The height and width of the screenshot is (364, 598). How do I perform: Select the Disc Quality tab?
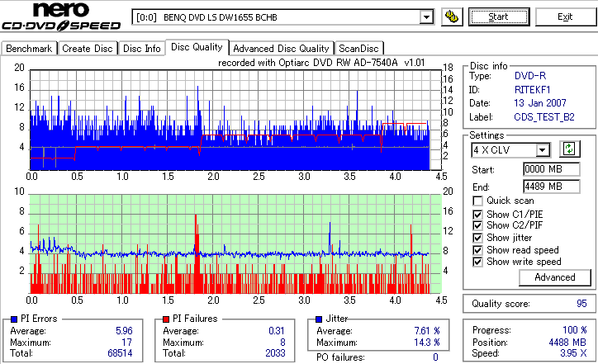point(197,47)
